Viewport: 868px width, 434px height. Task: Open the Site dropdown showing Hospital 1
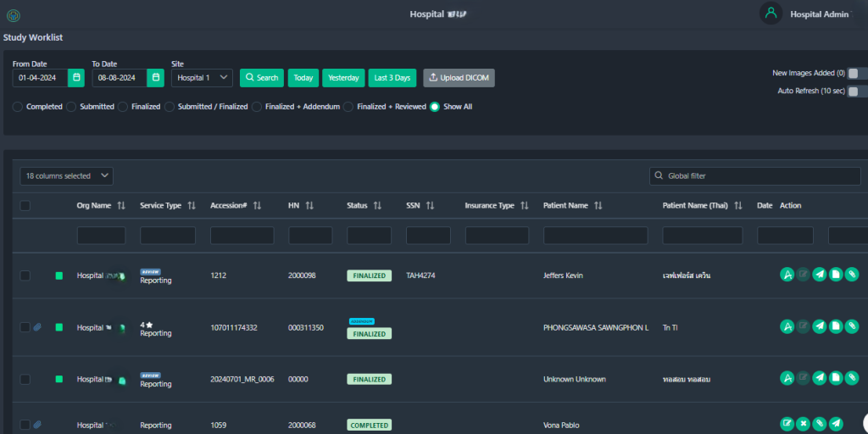(202, 78)
